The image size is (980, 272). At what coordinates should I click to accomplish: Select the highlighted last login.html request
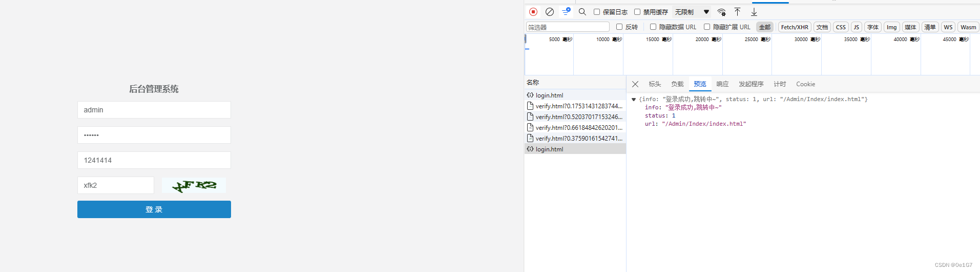(x=575, y=149)
